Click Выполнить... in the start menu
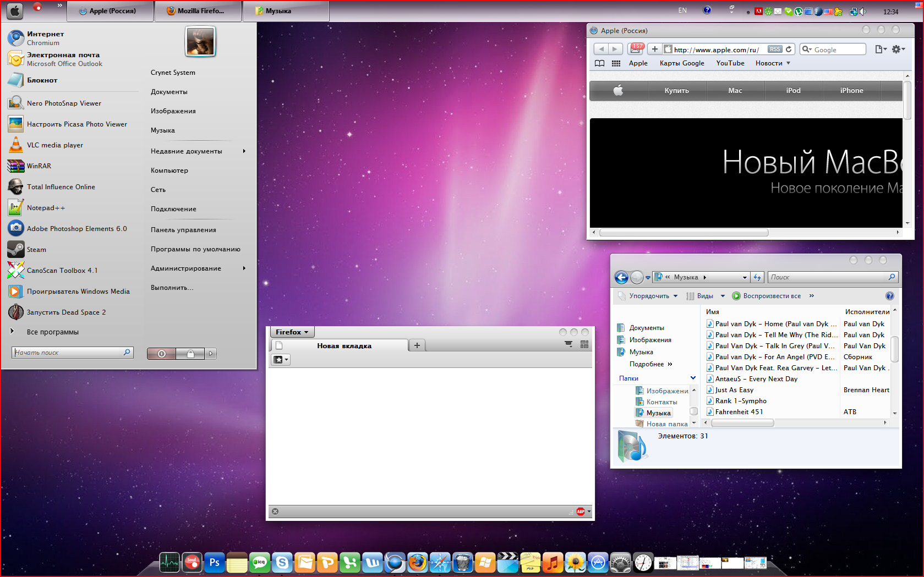 coord(172,288)
